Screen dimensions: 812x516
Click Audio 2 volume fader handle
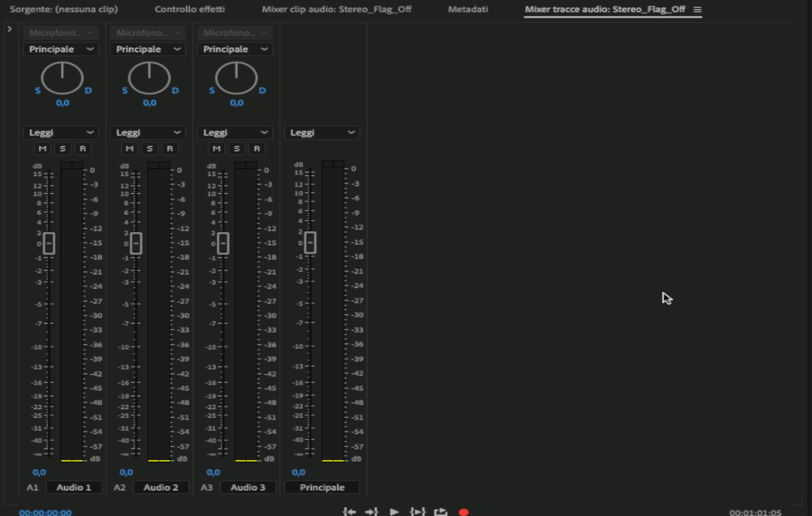pos(136,243)
